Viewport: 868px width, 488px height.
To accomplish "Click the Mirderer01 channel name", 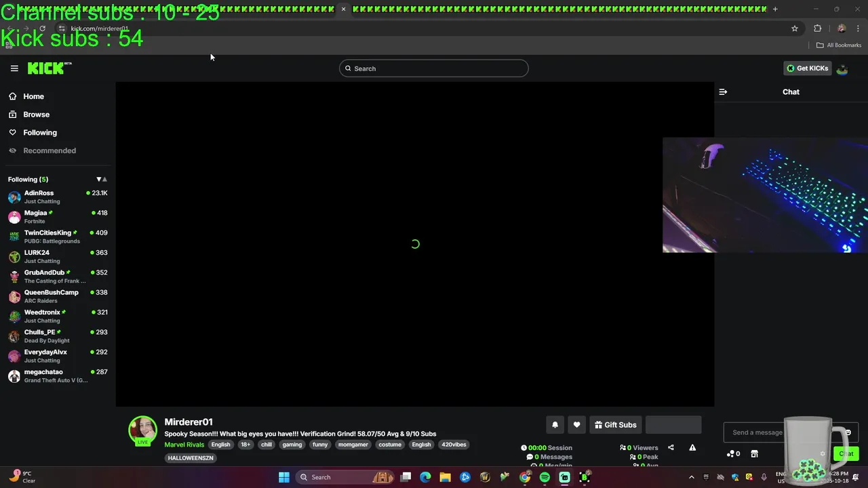I will pos(189,422).
